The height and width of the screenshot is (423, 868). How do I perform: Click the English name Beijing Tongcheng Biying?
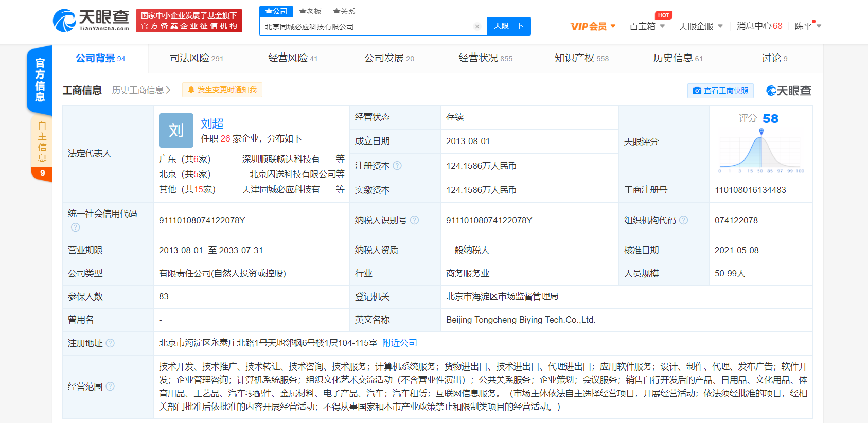(x=520, y=320)
